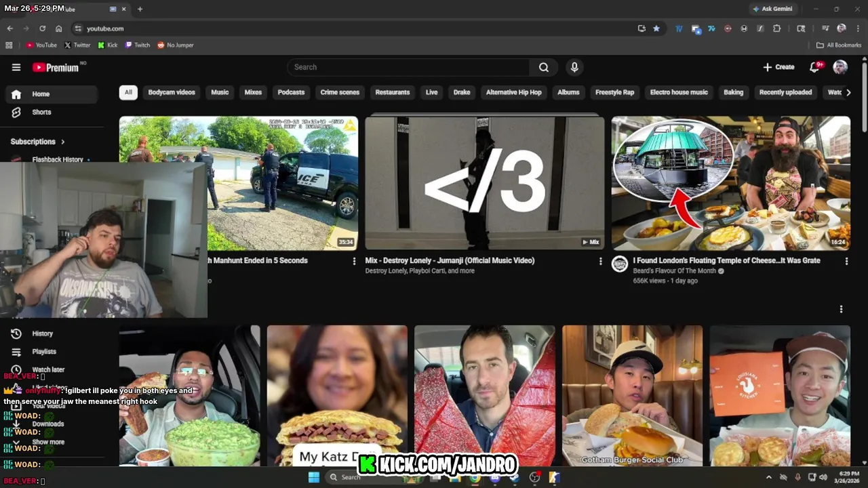Open options for London Floating Temple video
The height and width of the screenshot is (488, 868).
click(846, 261)
